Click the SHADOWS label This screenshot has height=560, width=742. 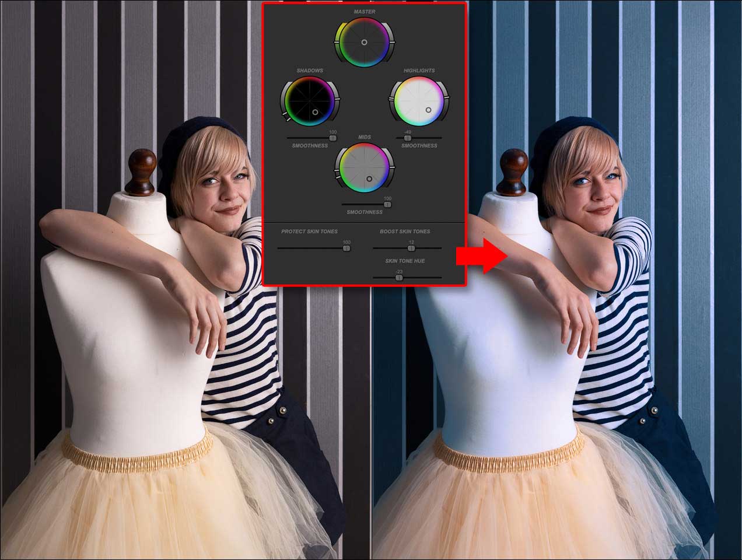(310, 71)
